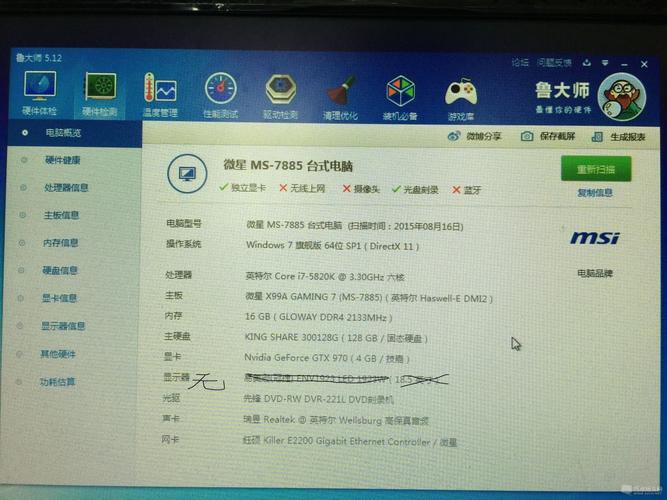Click the 摄像头 feature indicator
The width and height of the screenshot is (667, 500).
click(361, 189)
